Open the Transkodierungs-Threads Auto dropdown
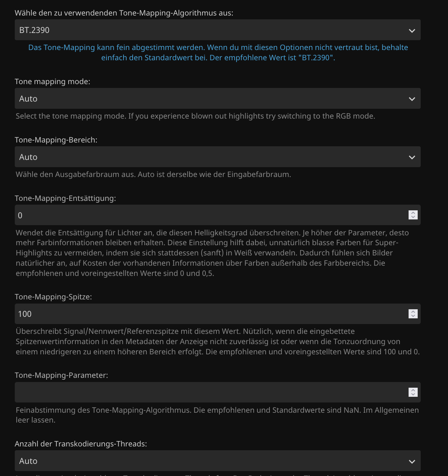Image resolution: width=448 pixels, height=476 pixels. (212, 461)
